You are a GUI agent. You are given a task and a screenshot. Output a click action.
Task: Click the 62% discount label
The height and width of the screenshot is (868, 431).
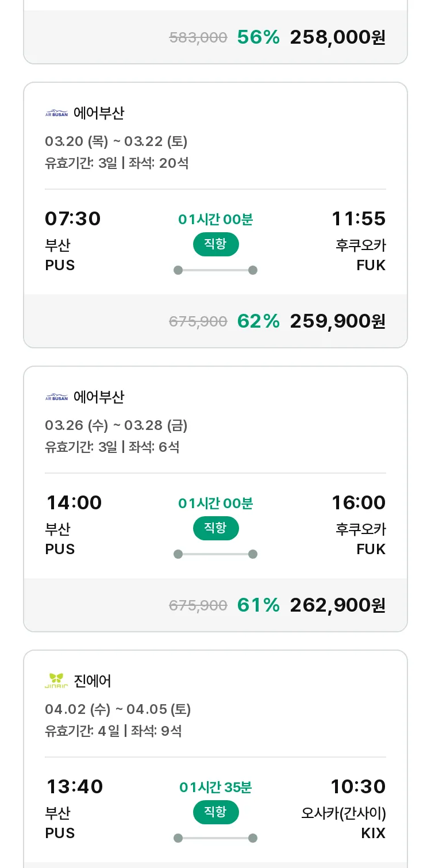258,321
